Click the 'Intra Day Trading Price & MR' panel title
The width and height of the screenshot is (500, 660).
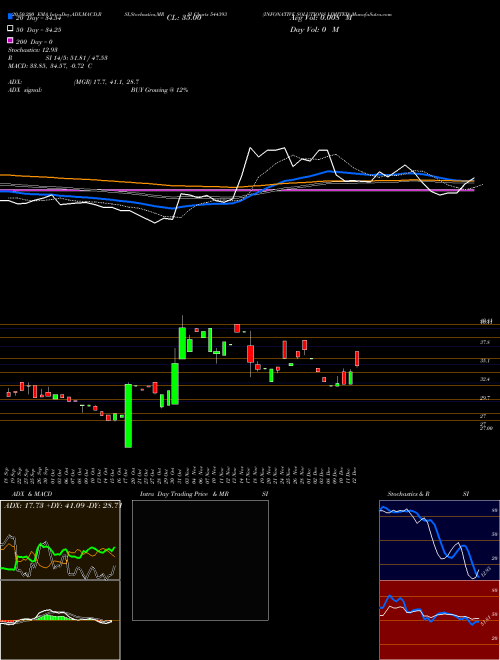pos(184,494)
